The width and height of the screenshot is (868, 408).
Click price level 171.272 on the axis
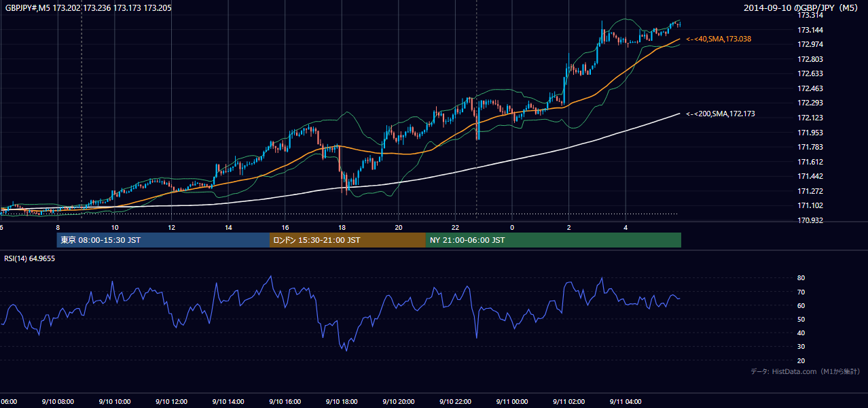click(810, 191)
